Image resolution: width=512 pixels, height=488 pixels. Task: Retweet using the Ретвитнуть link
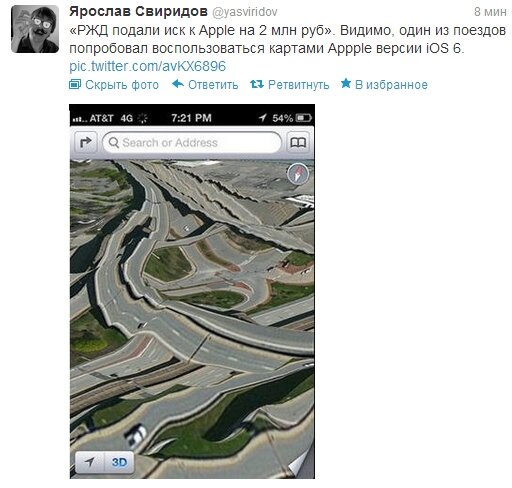298,85
